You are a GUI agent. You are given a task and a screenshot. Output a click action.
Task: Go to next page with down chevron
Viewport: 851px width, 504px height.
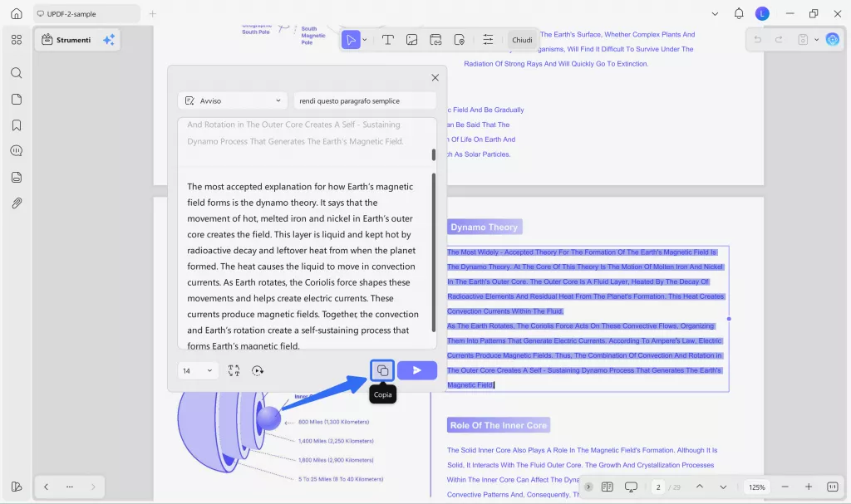click(723, 487)
